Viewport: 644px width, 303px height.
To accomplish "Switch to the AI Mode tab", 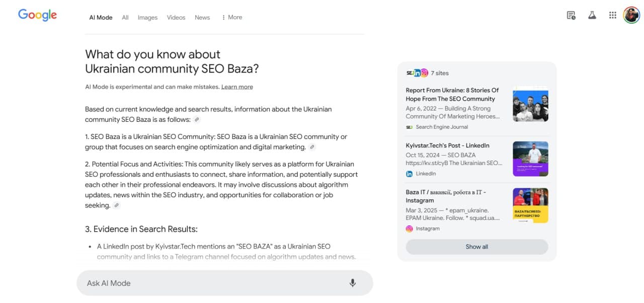I will click(x=101, y=17).
